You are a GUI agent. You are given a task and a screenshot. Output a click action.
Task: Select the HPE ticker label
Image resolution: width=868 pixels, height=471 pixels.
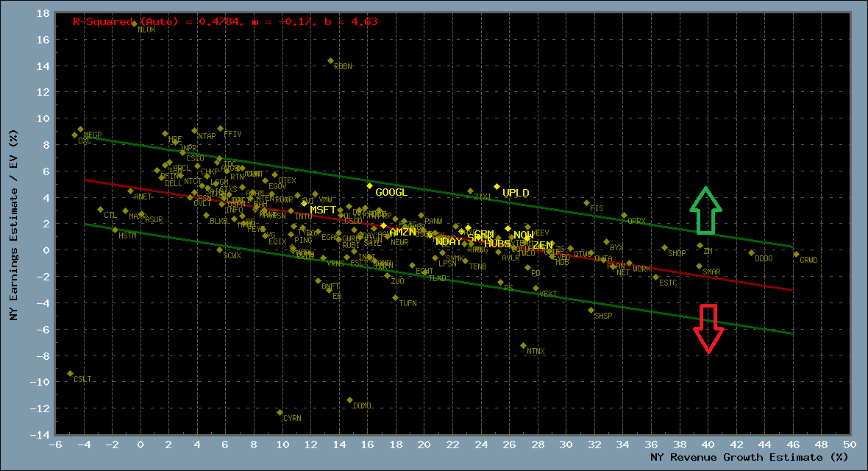[175, 140]
